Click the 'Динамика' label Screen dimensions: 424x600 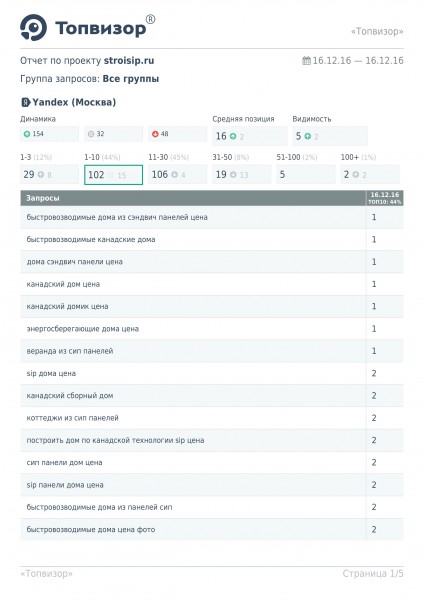click(x=38, y=119)
